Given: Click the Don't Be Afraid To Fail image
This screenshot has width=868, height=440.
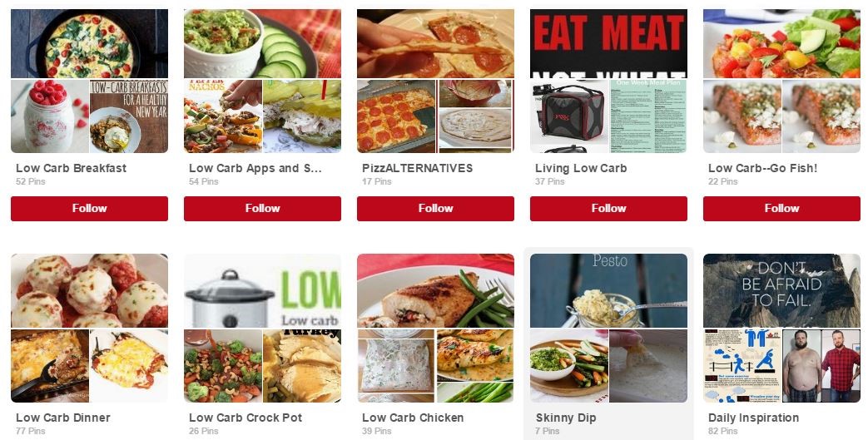Looking at the screenshot, I should tap(781, 290).
